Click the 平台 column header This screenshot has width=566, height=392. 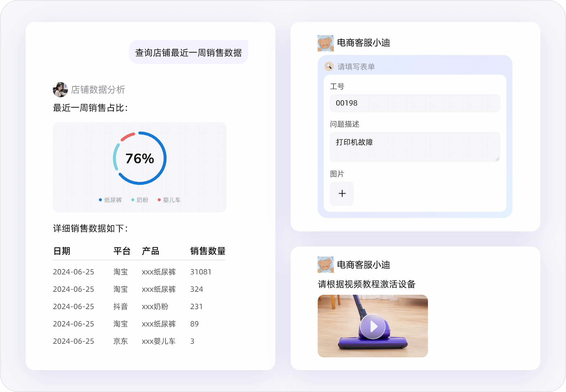[x=122, y=251]
